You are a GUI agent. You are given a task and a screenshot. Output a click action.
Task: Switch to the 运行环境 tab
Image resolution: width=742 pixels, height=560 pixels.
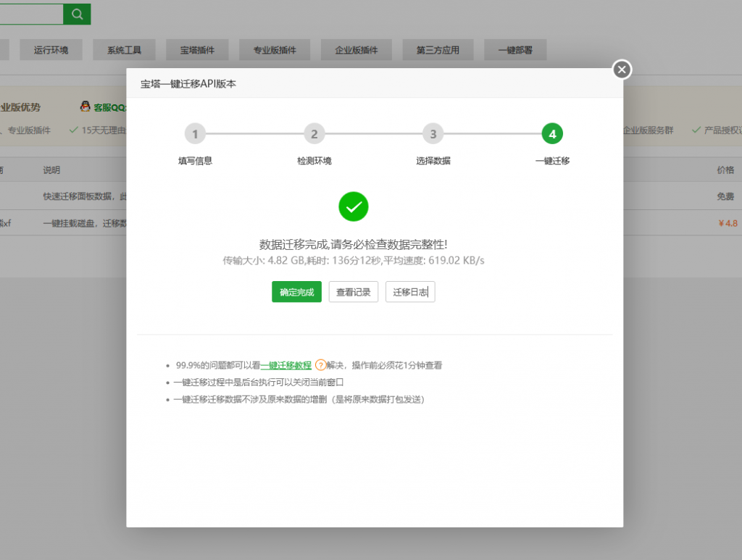coord(51,49)
